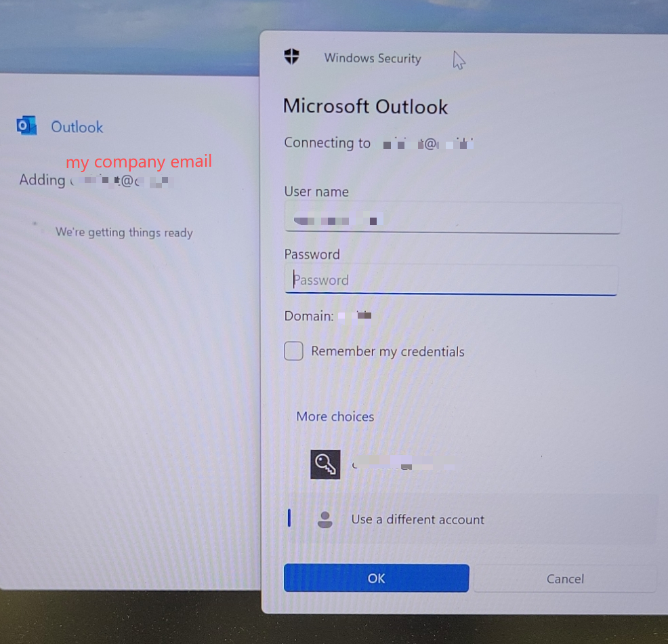Click the Windows Security title text

tap(373, 58)
